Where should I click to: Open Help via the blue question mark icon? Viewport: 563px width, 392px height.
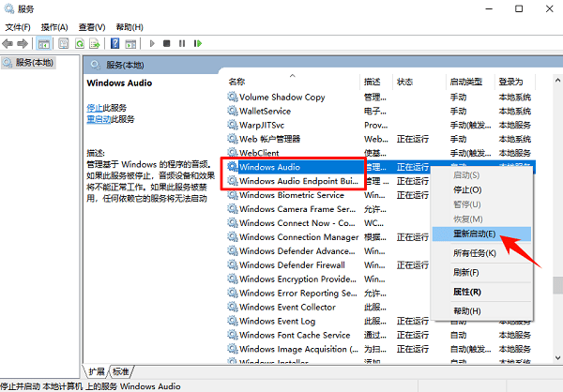(x=114, y=43)
